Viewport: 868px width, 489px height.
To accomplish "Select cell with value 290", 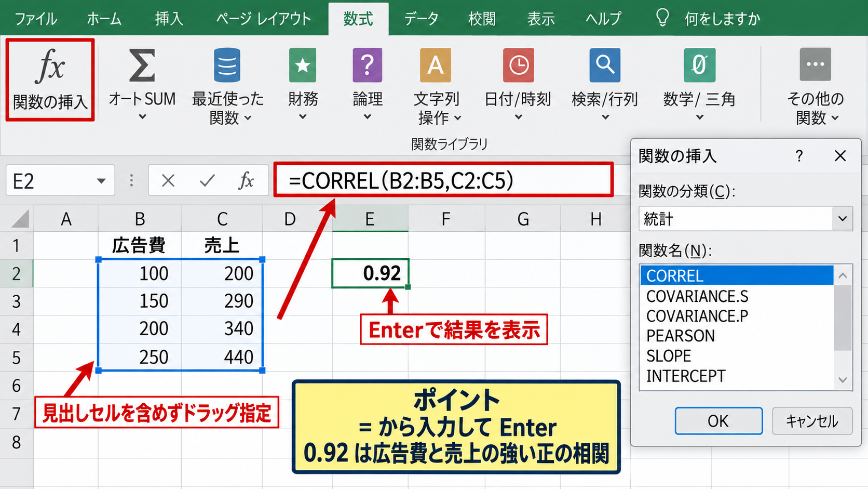I will (x=222, y=301).
